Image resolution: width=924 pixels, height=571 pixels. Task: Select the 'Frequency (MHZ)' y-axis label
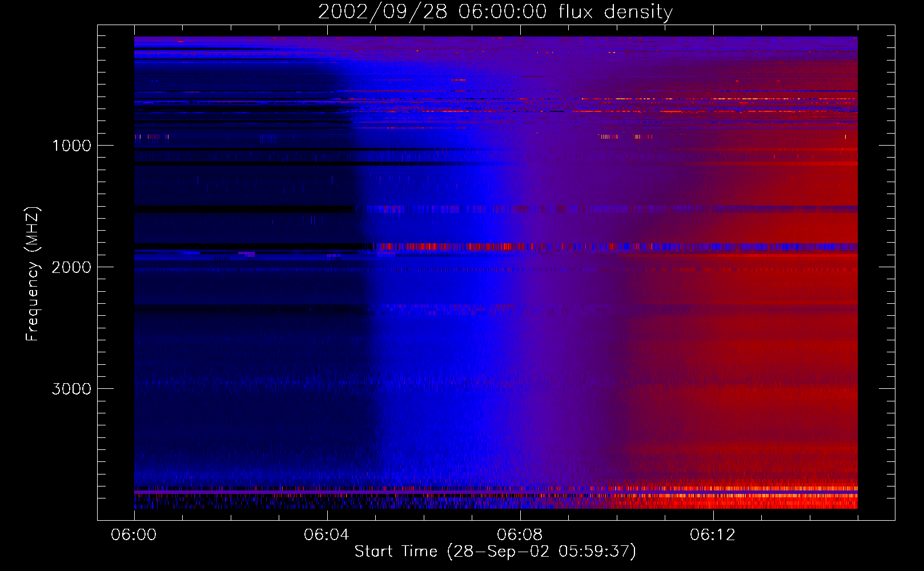(33, 274)
